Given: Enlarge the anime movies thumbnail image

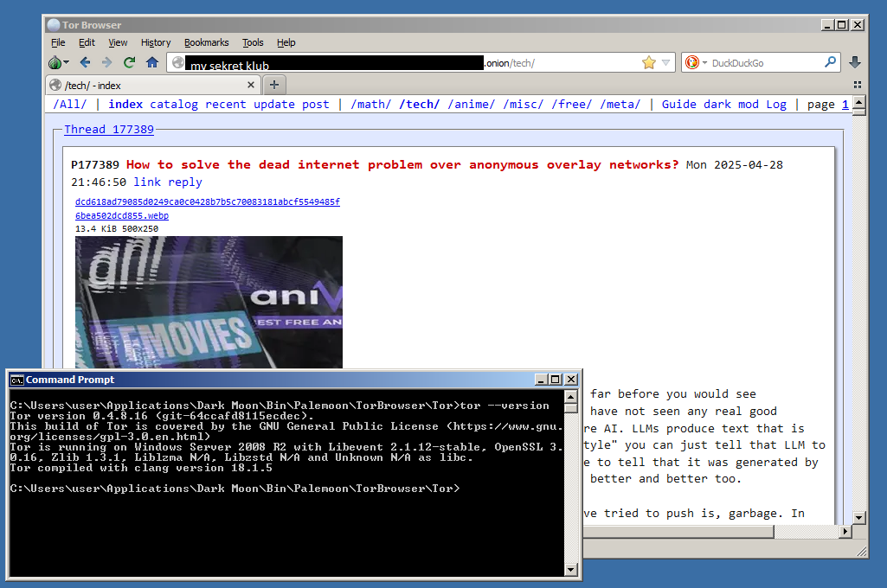Looking at the screenshot, I should pos(209,302).
